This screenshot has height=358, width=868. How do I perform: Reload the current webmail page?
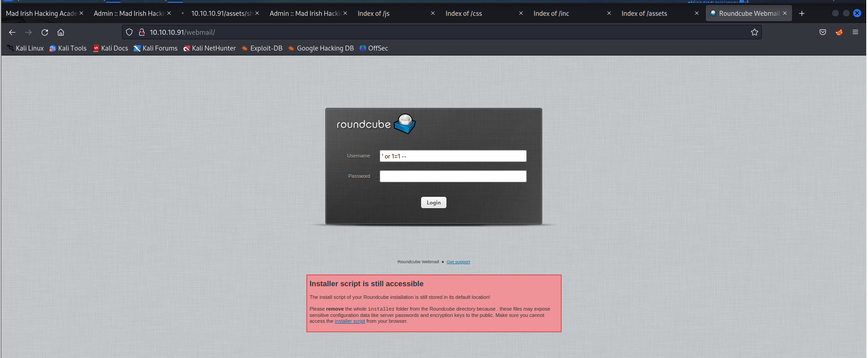[45, 33]
